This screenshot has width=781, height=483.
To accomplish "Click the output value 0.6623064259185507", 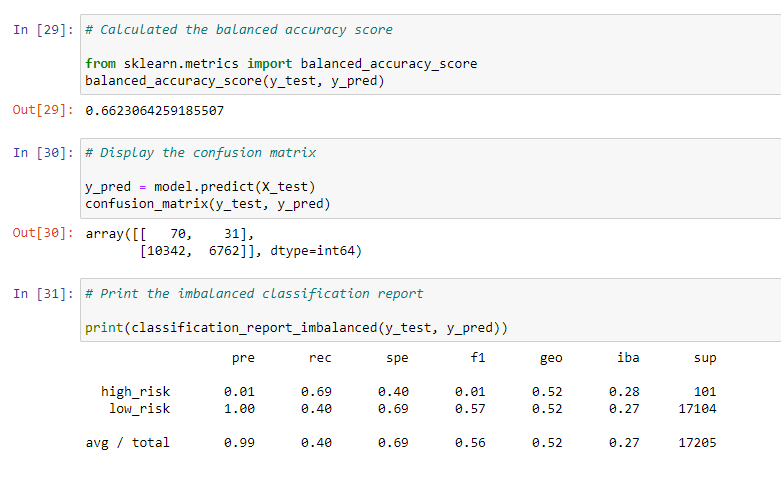I will [x=154, y=111].
